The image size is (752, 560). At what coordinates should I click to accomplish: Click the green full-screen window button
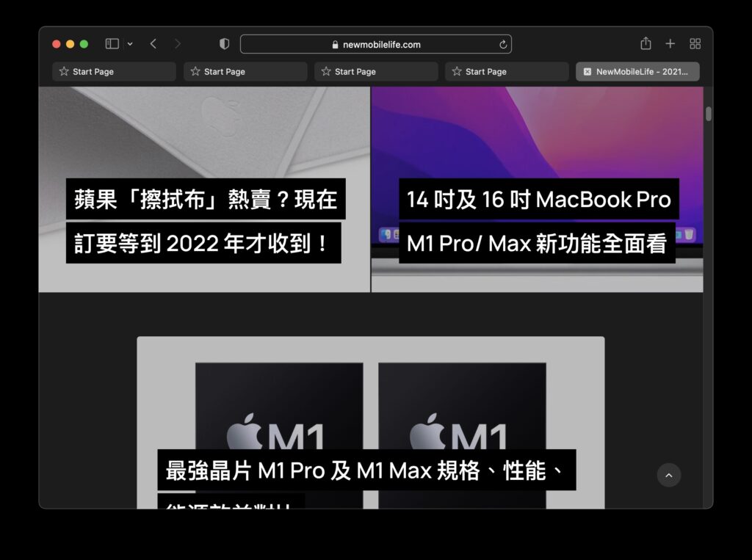(84, 44)
